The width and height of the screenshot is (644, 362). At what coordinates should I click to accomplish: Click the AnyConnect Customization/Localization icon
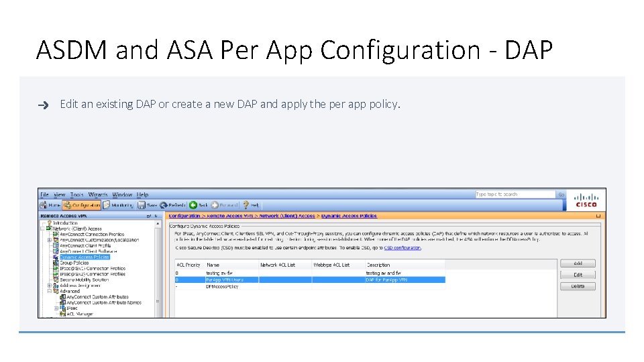pyautogui.click(x=56, y=240)
